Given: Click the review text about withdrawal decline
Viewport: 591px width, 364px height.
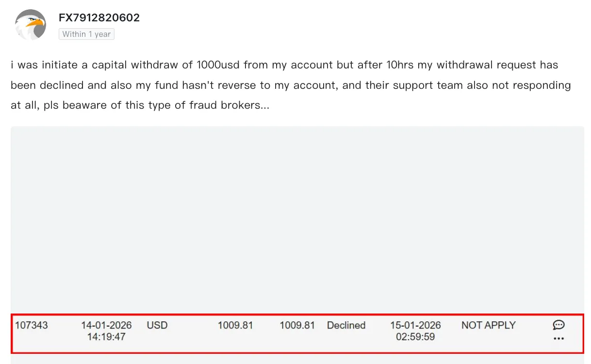Looking at the screenshot, I should click(x=291, y=85).
